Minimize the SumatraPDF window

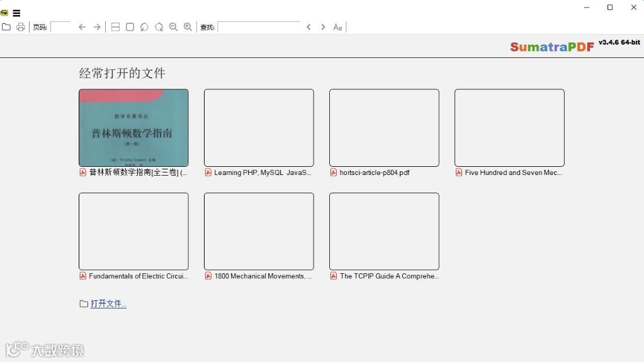coord(587,8)
